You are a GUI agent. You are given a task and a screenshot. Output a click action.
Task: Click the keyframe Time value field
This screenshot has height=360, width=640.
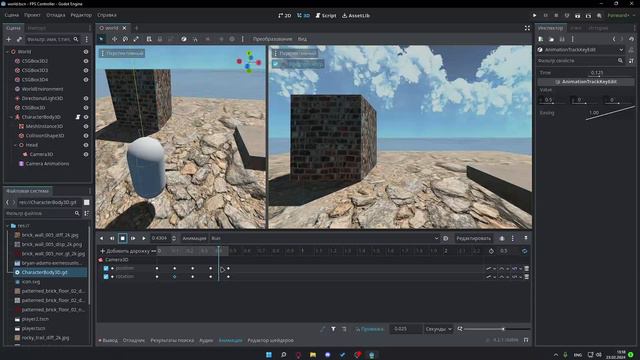pos(610,73)
